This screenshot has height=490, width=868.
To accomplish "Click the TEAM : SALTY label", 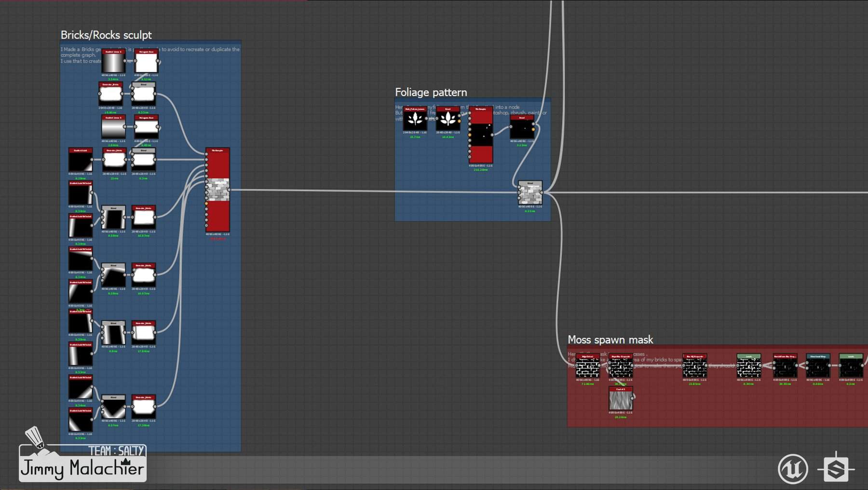I will (116, 451).
